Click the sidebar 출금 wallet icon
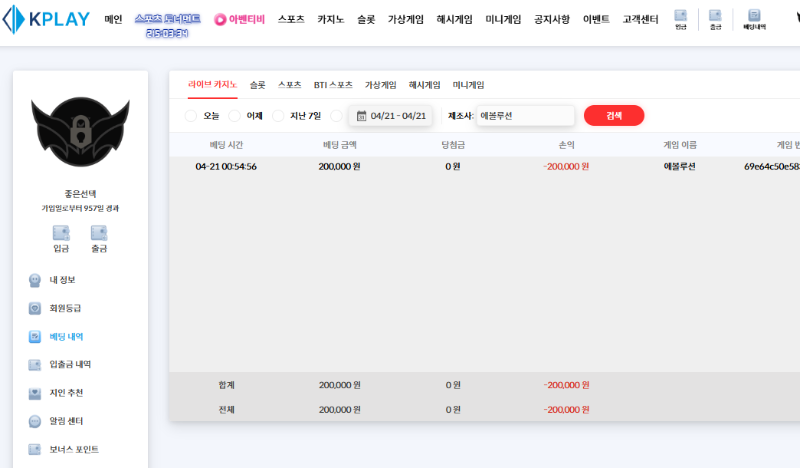Image resolution: width=800 pixels, height=468 pixels. tap(99, 233)
